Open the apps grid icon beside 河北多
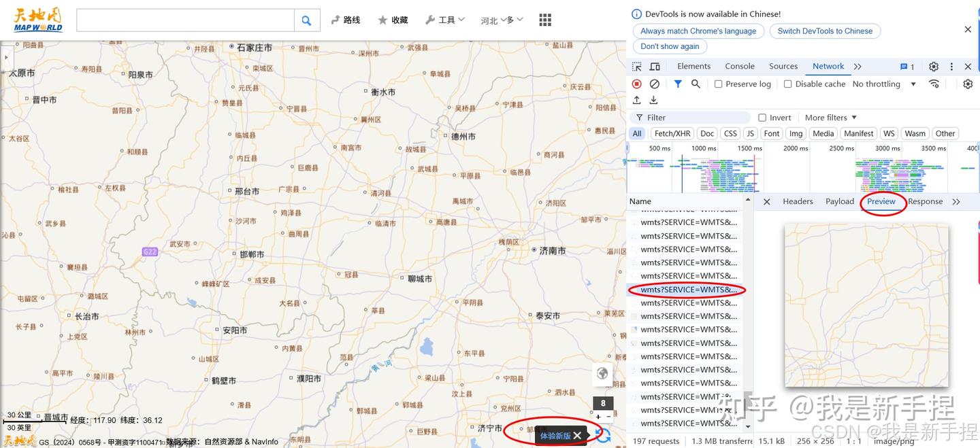The width and height of the screenshot is (980, 448). (x=544, y=20)
